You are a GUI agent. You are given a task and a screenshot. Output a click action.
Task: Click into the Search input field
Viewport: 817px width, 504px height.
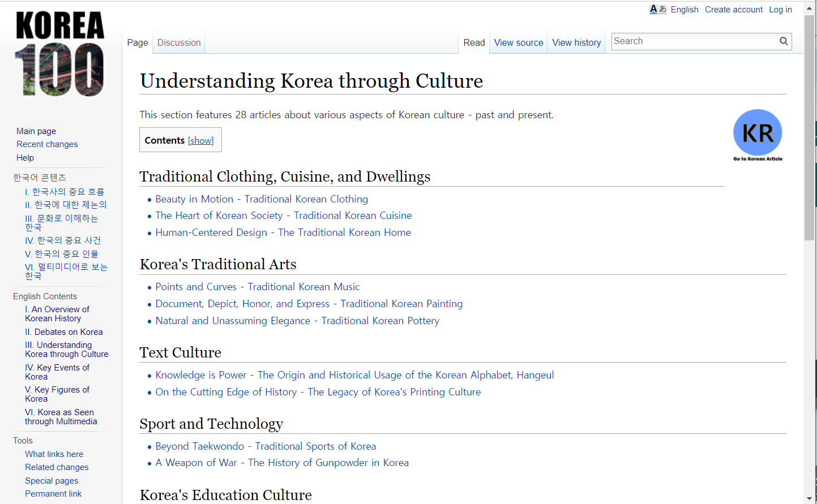click(694, 41)
